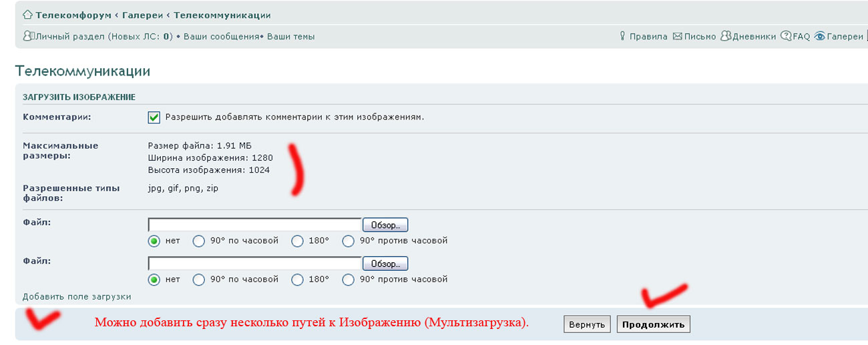This screenshot has height=345, width=868.
Task: Click the first file path input field
Action: pos(254,225)
